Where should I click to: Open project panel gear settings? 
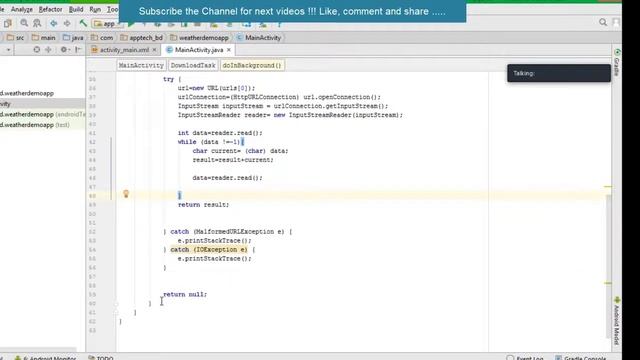pyautogui.click(x=64, y=50)
